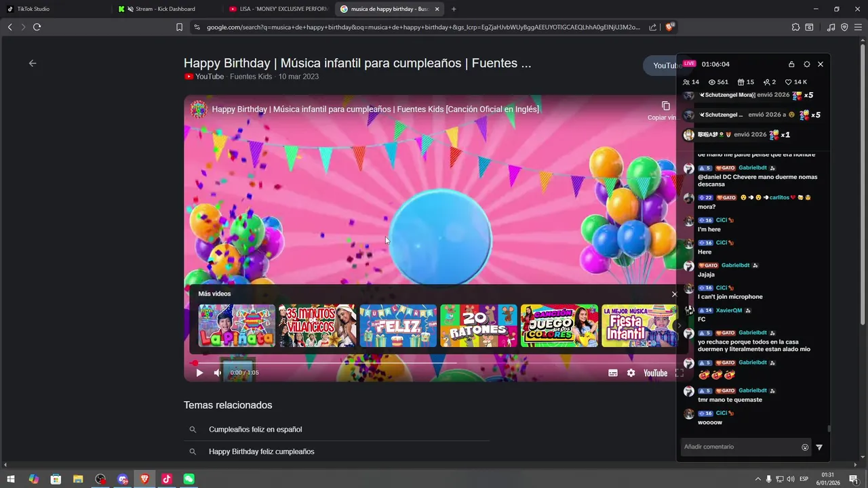Click the Fuentes Kids channel avatar in player
Image resolution: width=868 pixels, height=488 pixels.
(x=199, y=109)
